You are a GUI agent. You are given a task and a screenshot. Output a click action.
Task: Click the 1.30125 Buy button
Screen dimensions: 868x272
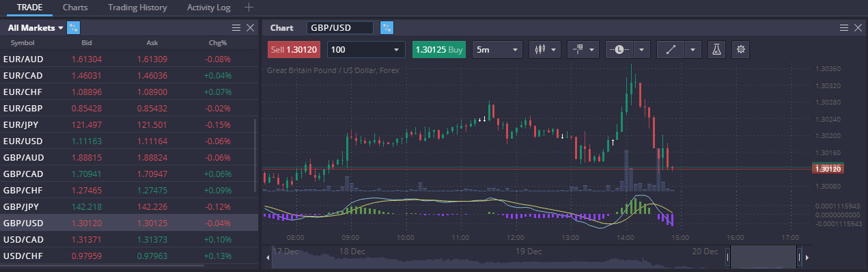click(439, 50)
